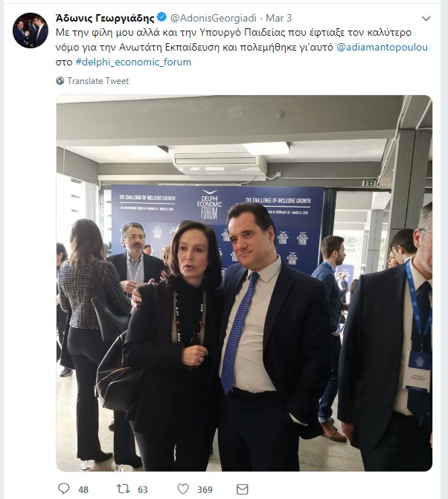This screenshot has height=499, width=448.
Task: Enlarge the attached forum photo
Action: pos(244,283)
